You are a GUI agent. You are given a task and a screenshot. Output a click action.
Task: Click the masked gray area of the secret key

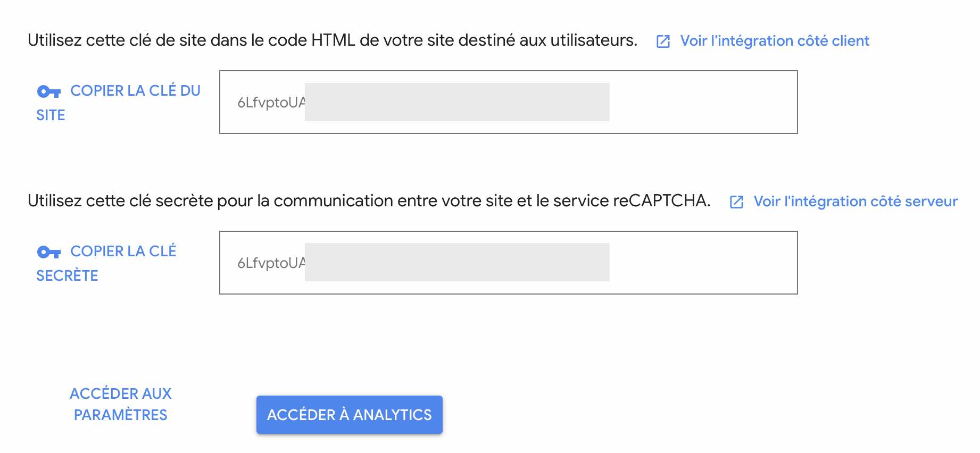[458, 262]
